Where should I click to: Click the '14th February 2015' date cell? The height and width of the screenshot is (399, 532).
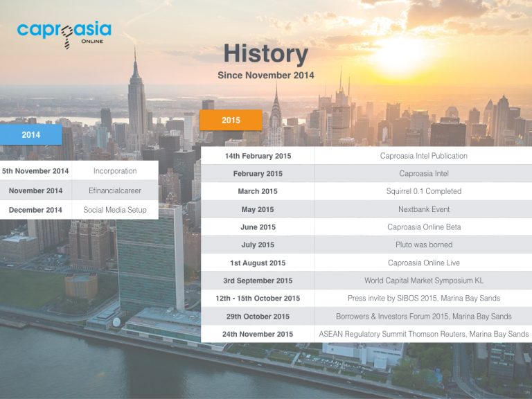pyautogui.click(x=258, y=156)
